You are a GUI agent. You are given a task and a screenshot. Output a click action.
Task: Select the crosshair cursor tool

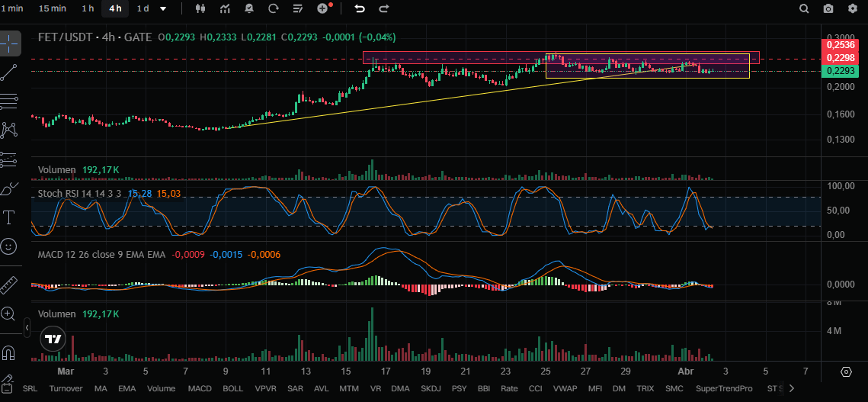[10, 43]
